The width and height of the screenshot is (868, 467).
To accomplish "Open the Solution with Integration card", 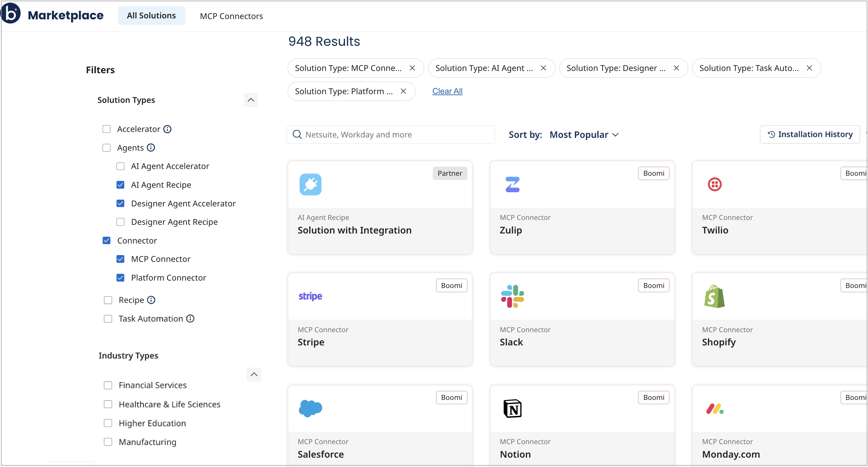I will tap(380, 207).
